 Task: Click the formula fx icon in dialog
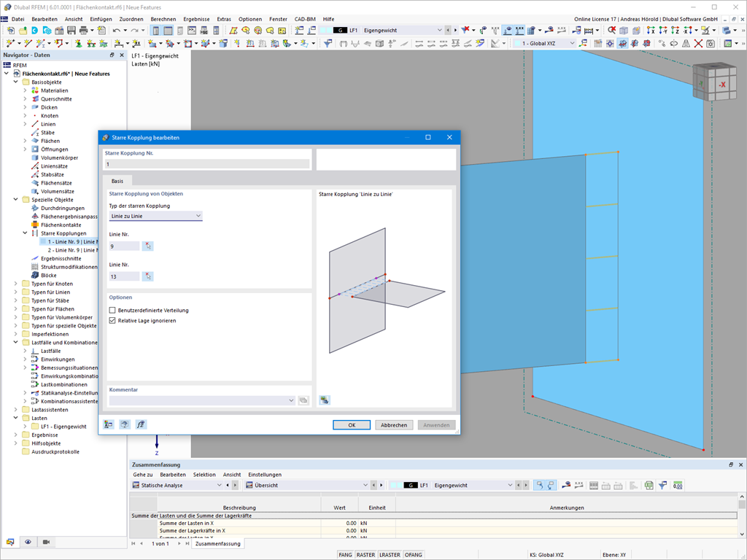[141, 424]
